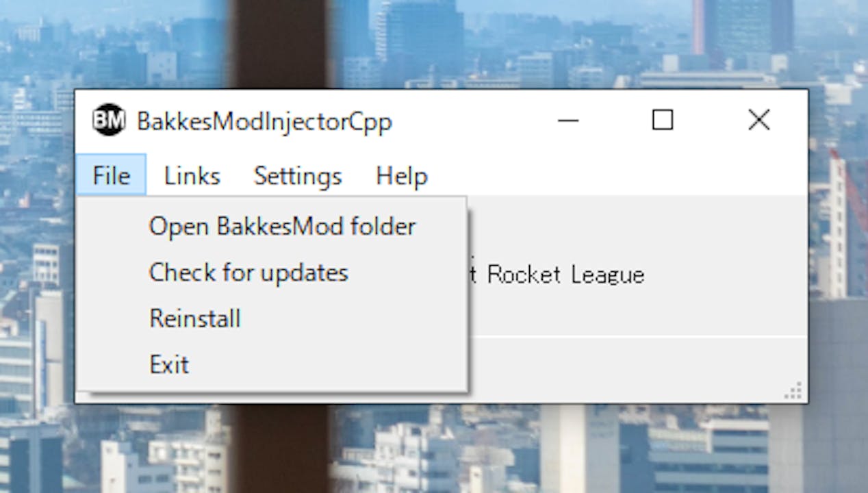
Task: Click the blank area right of Rocket League text
Action: pyautogui.click(x=726, y=275)
